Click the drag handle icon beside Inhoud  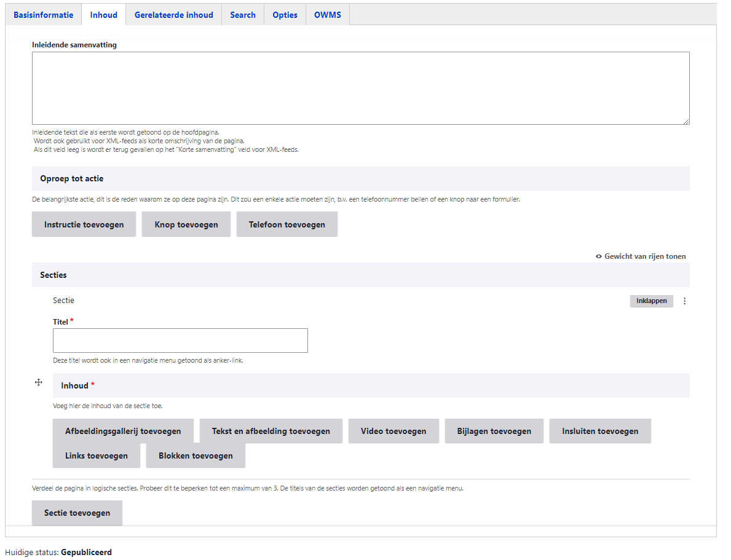[x=39, y=382]
